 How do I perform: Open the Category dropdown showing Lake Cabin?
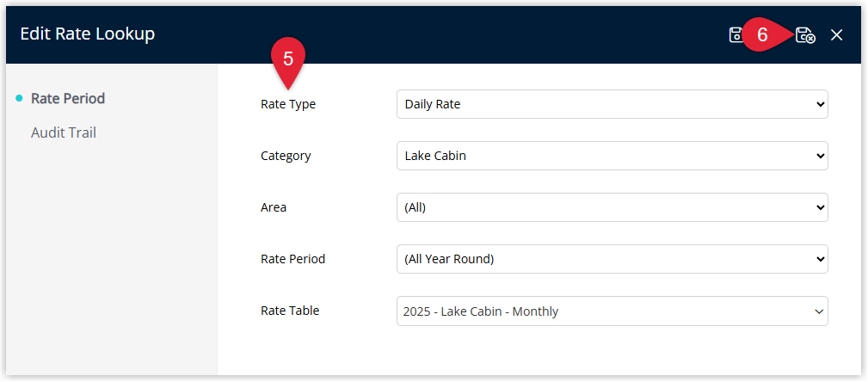point(613,156)
